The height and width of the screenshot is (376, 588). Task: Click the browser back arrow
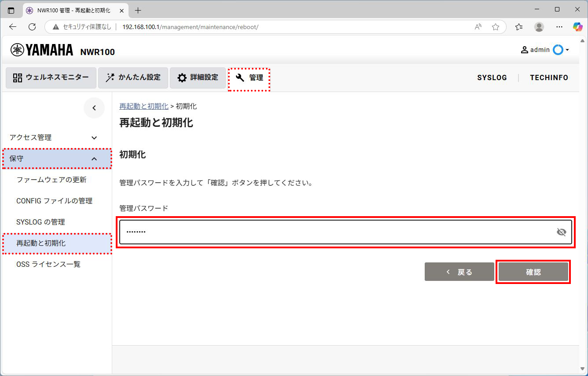[x=13, y=27]
